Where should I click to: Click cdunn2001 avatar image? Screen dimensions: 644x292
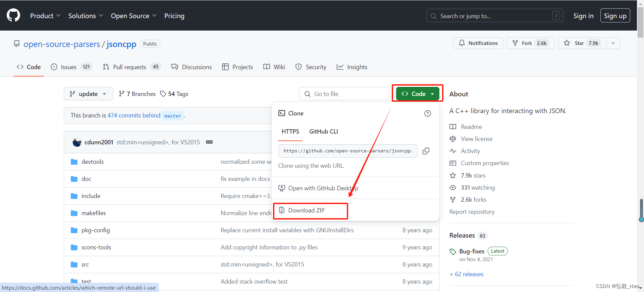coord(77,142)
